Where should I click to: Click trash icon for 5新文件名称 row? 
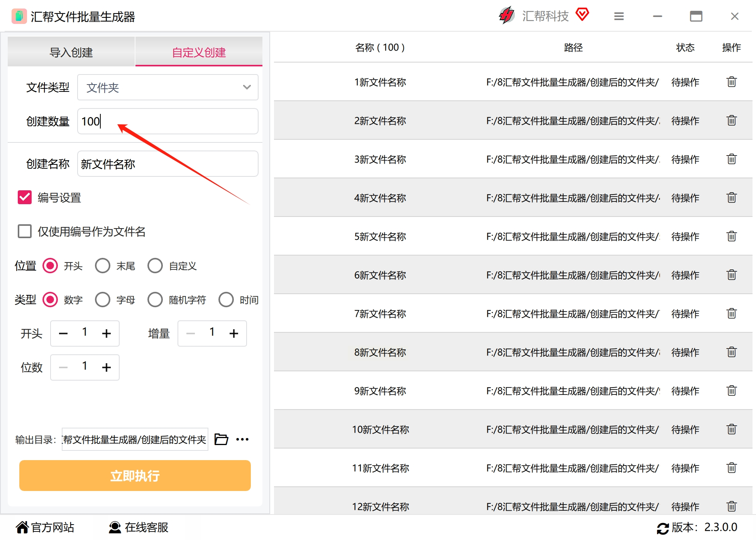pos(731,236)
